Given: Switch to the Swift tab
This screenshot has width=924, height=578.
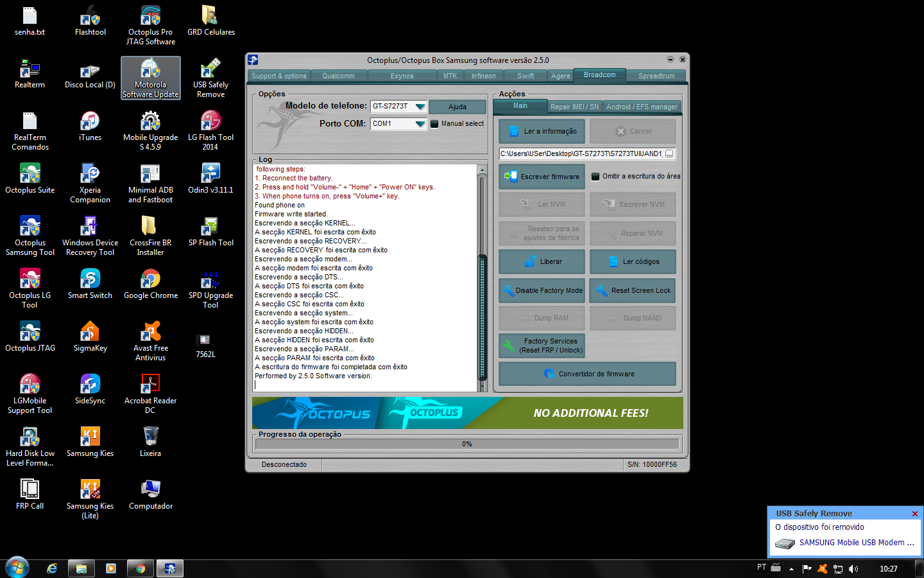Looking at the screenshot, I should (x=526, y=76).
